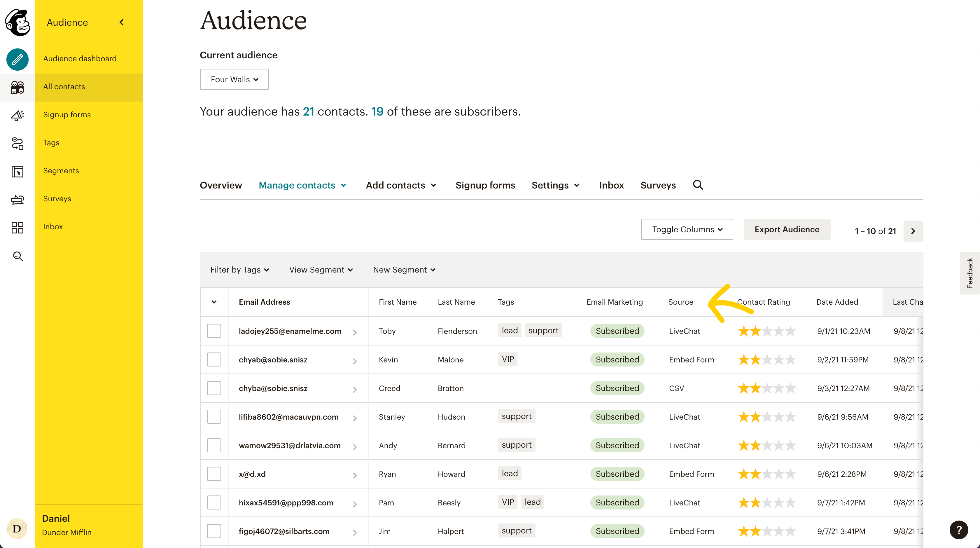Viewport: 980px width, 548px height.
Task: Click the sidebar search magnifier icon
Action: pyautogui.click(x=17, y=256)
